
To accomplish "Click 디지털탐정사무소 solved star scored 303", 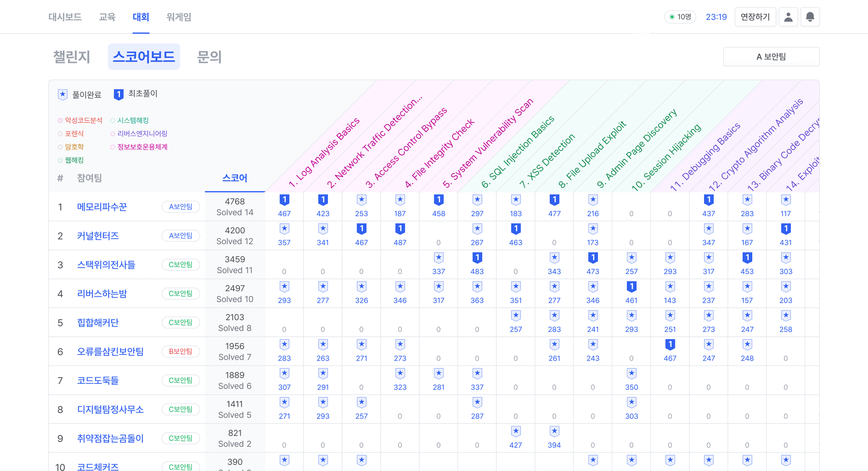I will point(632,402).
